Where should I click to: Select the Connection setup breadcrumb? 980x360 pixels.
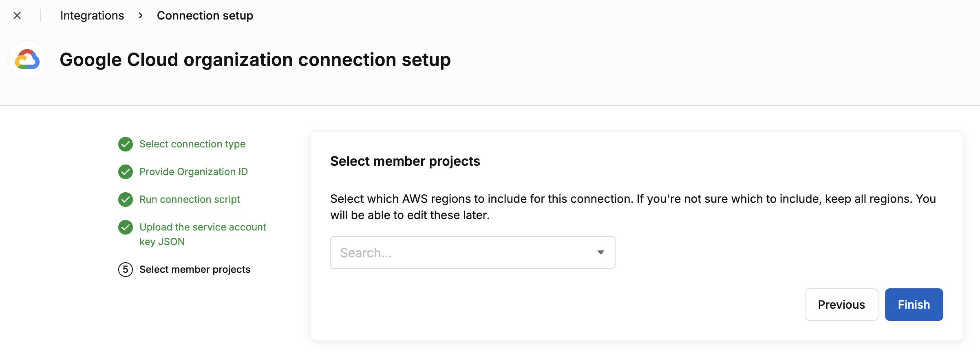click(205, 15)
